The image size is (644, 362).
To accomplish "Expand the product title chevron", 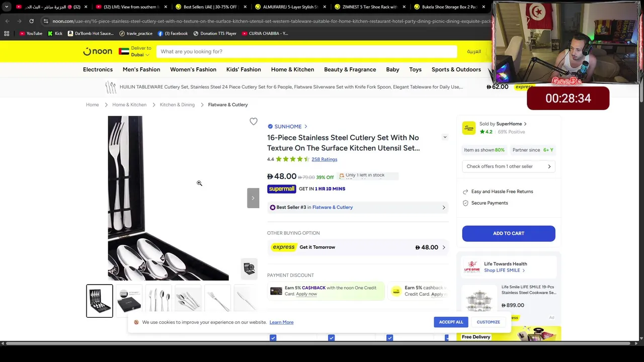I will pyautogui.click(x=445, y=137).
